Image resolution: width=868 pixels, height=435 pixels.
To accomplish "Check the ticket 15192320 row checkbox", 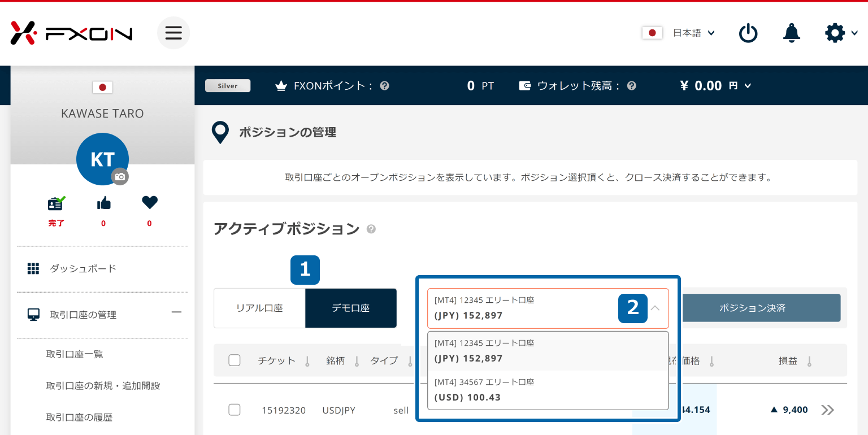I will point(235,410).
